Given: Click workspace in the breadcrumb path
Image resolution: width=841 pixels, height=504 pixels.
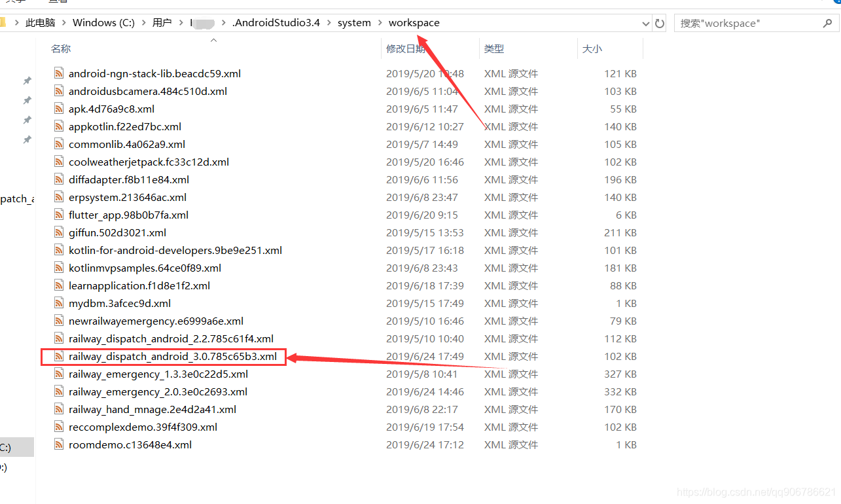Looking at the screenshot, I should pos(414,23).
